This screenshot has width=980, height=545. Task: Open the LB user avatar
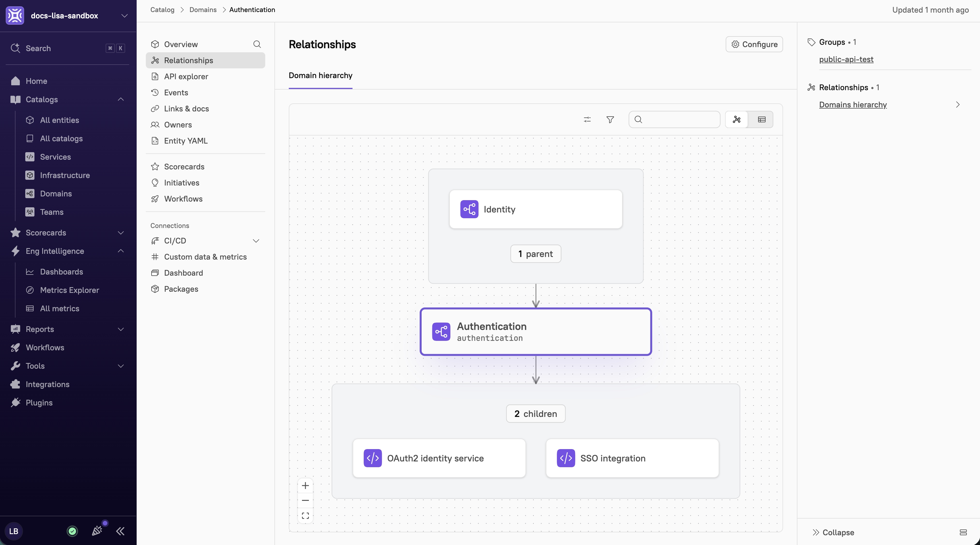(x=14, y=531)
